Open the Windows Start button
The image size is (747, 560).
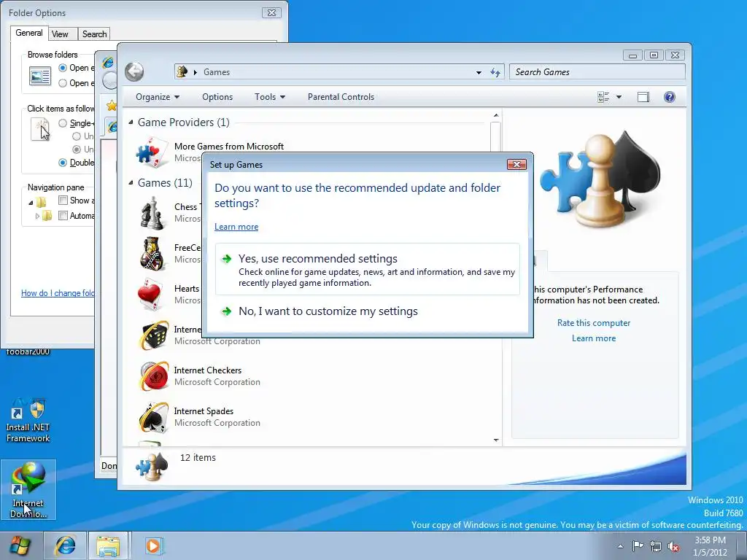[20, 545]
